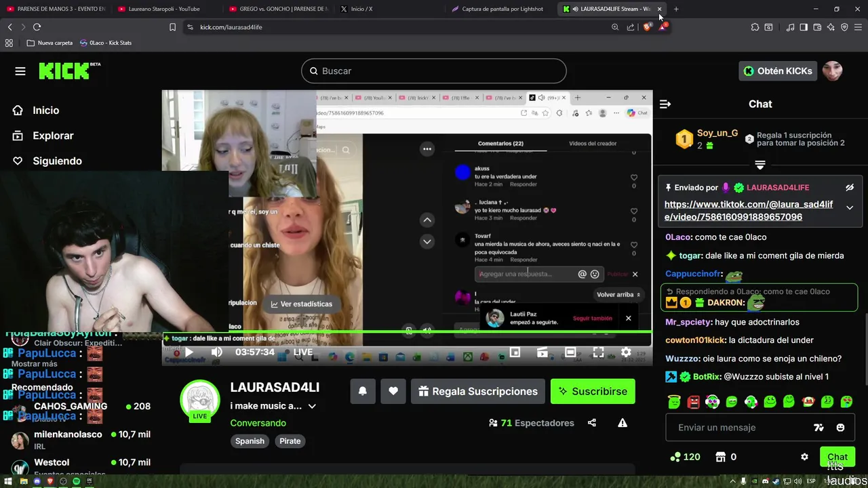The width and height of the screenshot is (868, 488).
Task: Enter fullscreen mode on player
Action: 598,352
